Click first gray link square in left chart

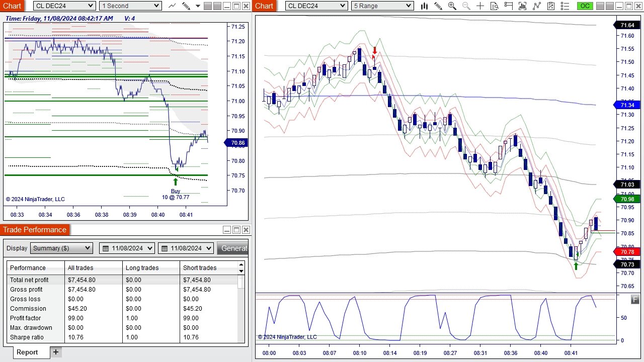click(208, 6)
